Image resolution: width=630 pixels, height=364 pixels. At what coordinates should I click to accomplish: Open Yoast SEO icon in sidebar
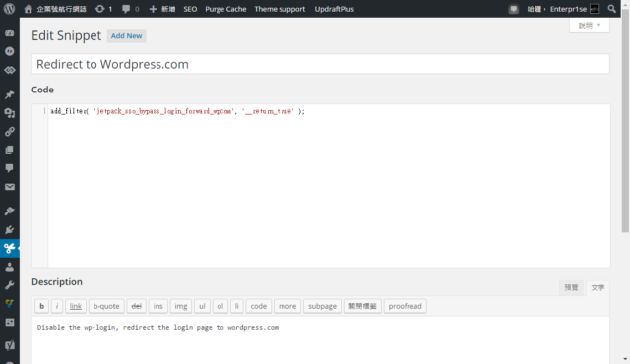pos(9,345)
